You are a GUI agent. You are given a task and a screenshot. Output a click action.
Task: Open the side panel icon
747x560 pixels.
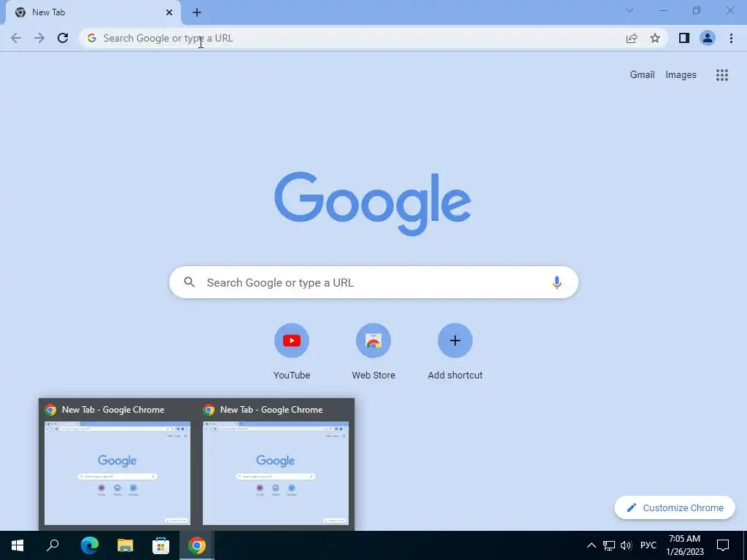(x=684, y=38)
